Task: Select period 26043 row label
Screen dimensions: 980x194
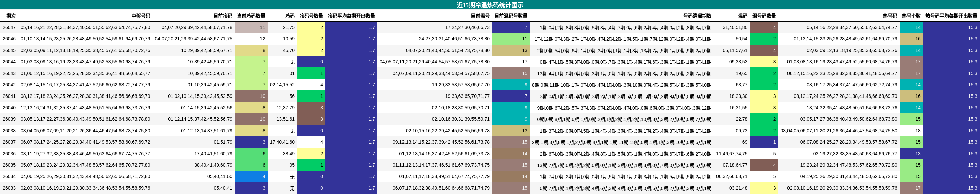Action: 9,73
